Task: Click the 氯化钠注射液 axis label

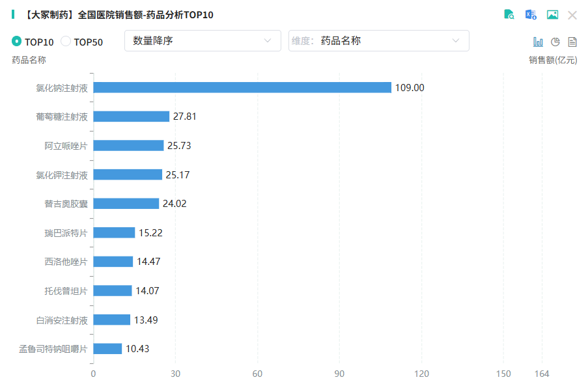Action: point(62,88)
